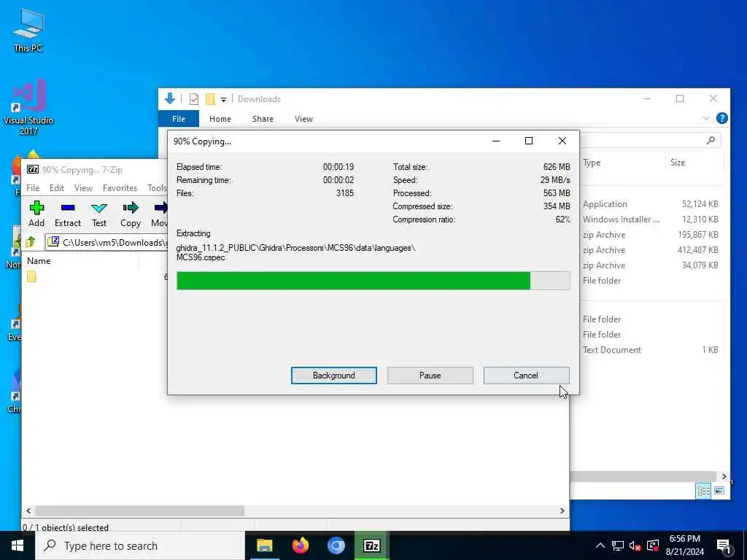The height and width of the screenshot is (560, 747).
Task: Click the Type column header in Explorer
Action: click(x=592, y=163)
